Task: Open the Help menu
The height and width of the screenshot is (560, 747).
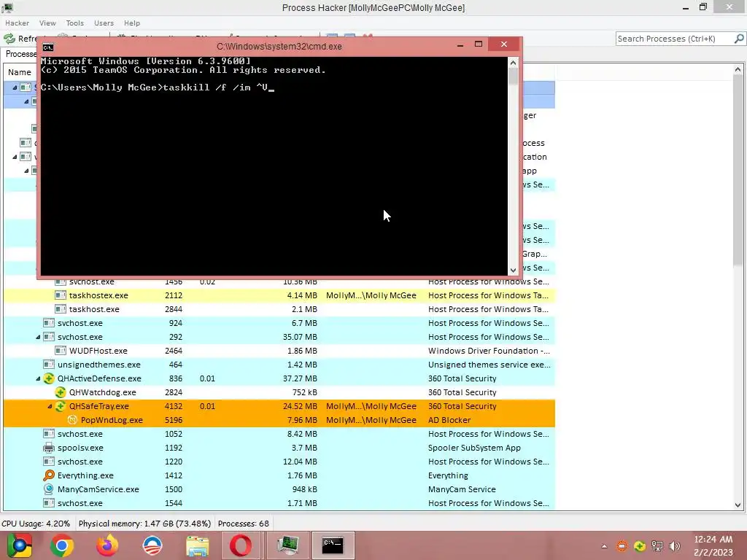Action: pos(132,23)
